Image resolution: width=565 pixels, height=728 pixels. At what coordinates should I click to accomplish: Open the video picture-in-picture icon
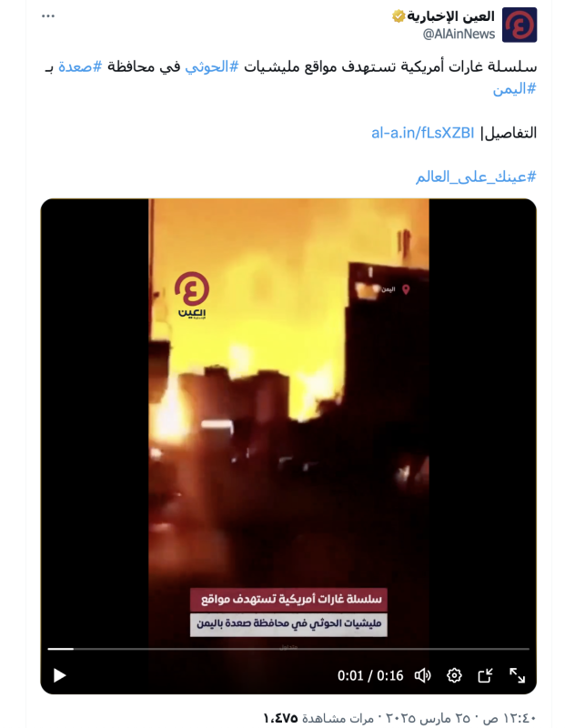[x=486, y=675]
